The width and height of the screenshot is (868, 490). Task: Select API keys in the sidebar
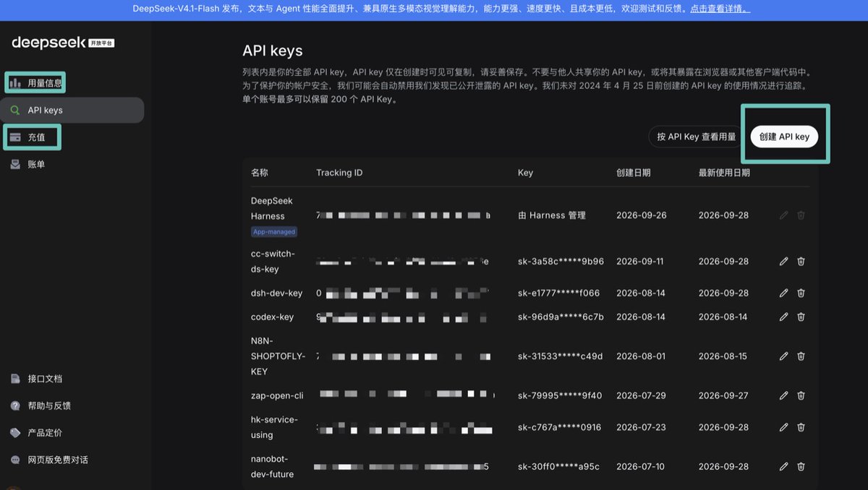tap(72, 111)
